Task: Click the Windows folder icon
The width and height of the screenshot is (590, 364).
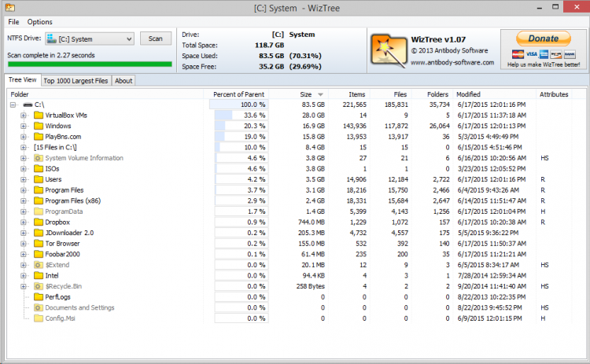Action: pos(38,126)
